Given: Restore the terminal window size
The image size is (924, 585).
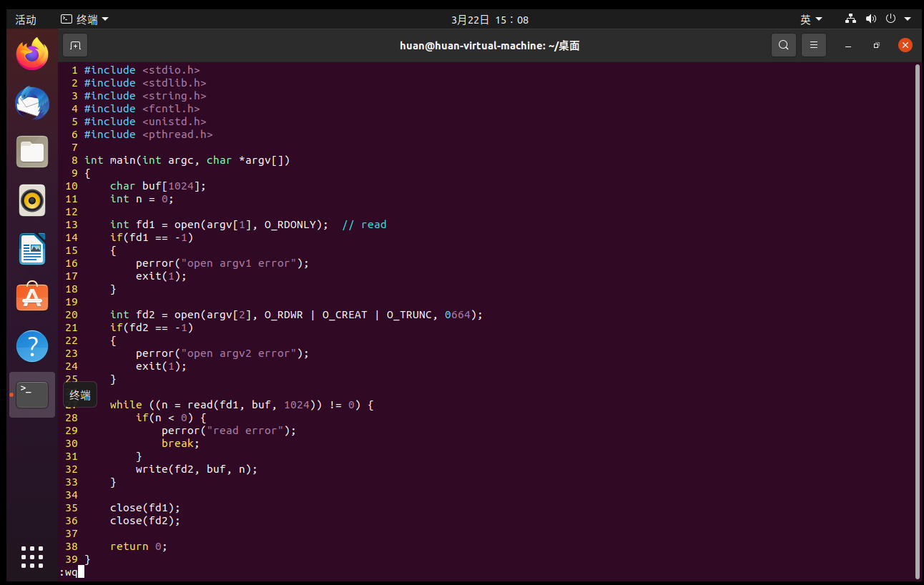Looking at the screenshot, I should (x=876, y=45).
